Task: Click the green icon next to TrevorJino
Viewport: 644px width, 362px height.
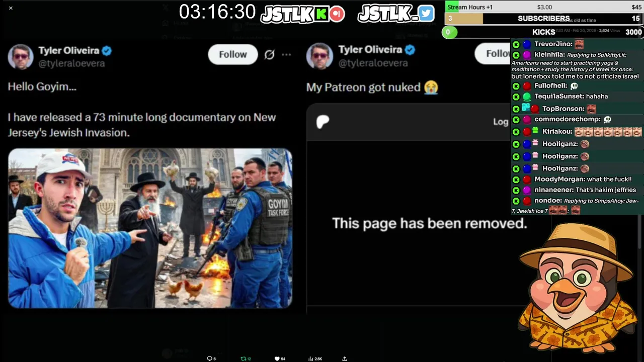Action: [516, 44]
